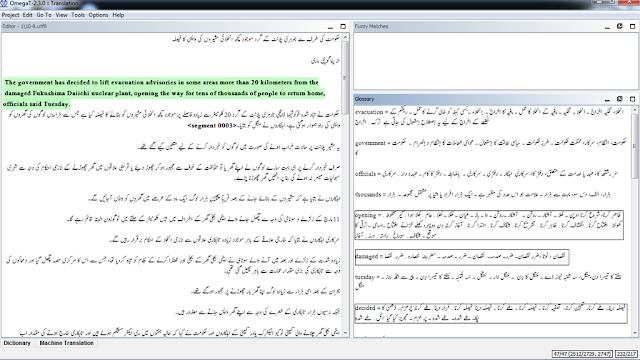Minimize the Editor pane

click(330, 27)
